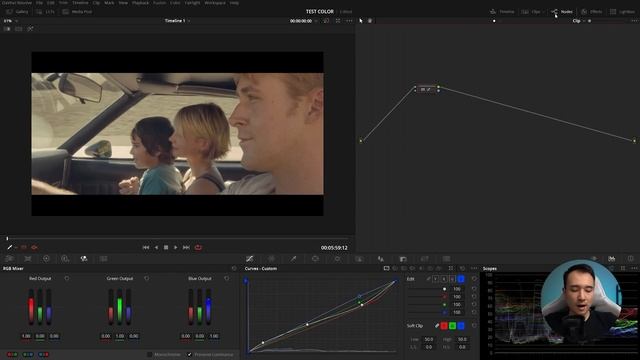Select the node editor arrow pointer tool
This screenshot has height=360, width=640.
(361, 21)
